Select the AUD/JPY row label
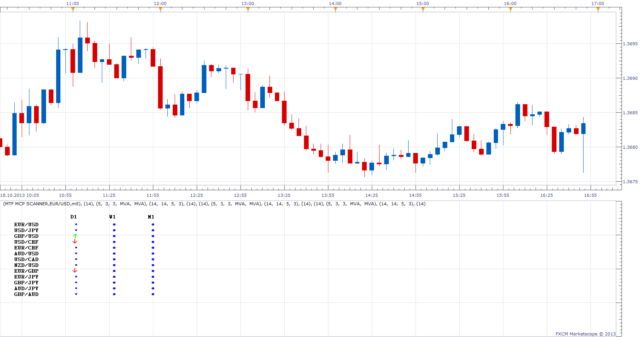644x337 pixels. pyautogui.click(x=26, y=289)
